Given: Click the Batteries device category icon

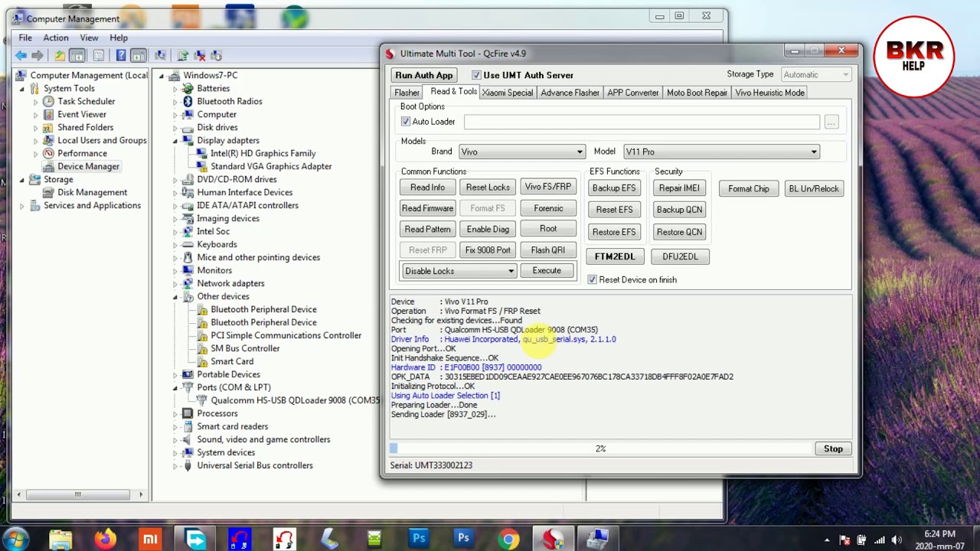Looking at the screenshot, I should click(x=188, y=88).
